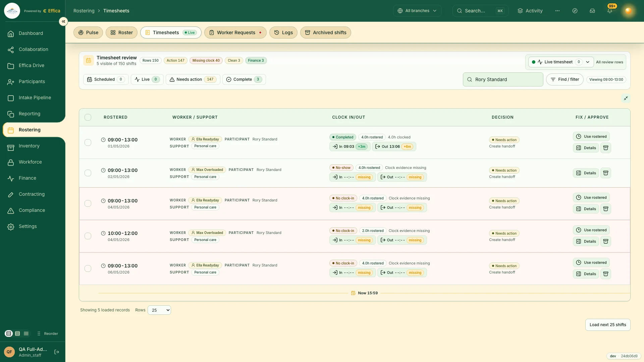Log out using the icon beside QA Full-Admin
The height and width of the screenshot is (362, 644).
coord(57,352)
